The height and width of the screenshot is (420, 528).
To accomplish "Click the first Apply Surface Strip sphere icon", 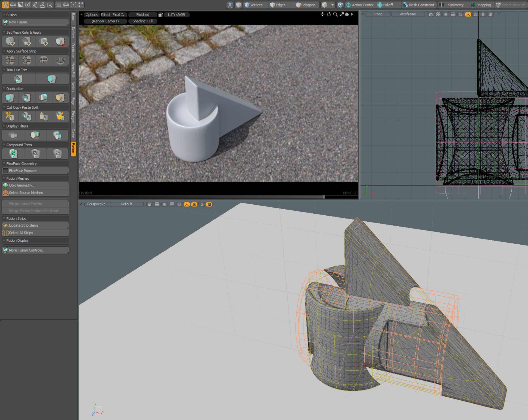I will [x=10, y=60].
